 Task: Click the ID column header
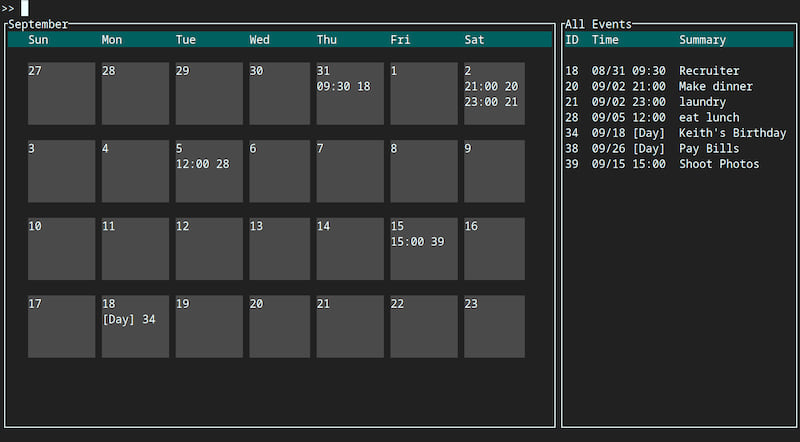click(x=572, y=40)
